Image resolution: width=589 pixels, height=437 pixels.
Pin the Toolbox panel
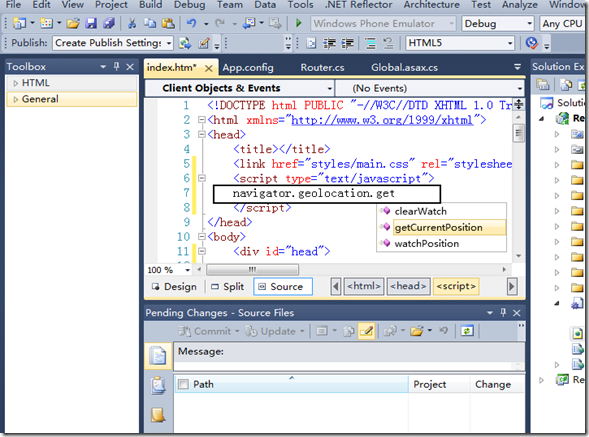point(116,67)
